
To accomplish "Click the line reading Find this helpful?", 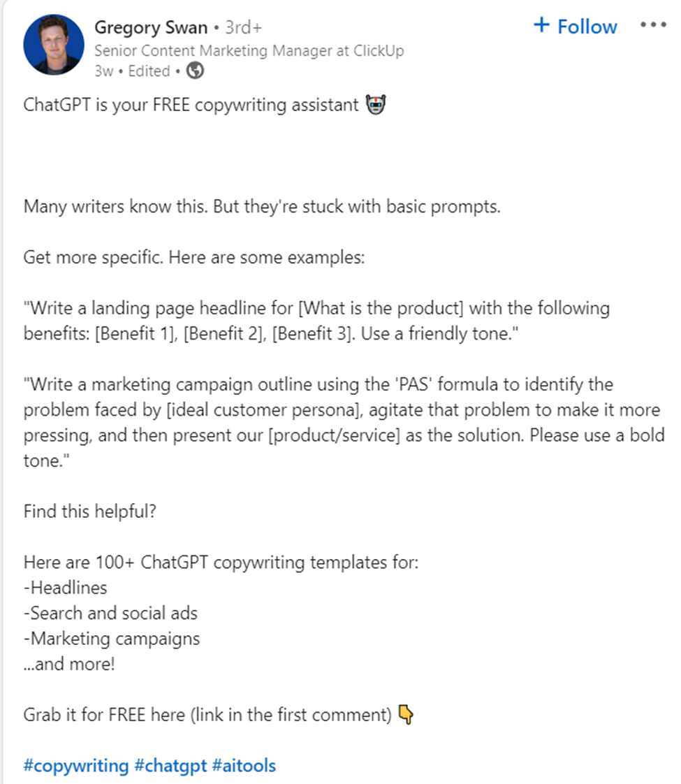I will [89, 511].
